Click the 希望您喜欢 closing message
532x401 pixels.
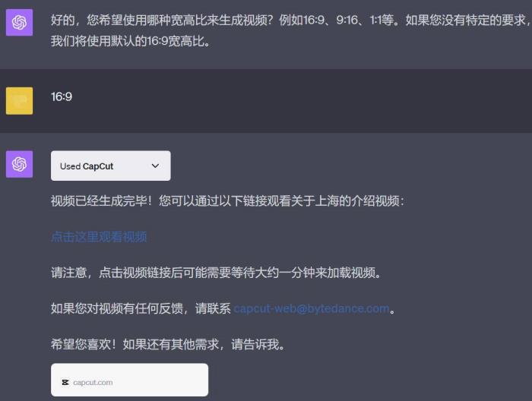click(x=168, y=344)
